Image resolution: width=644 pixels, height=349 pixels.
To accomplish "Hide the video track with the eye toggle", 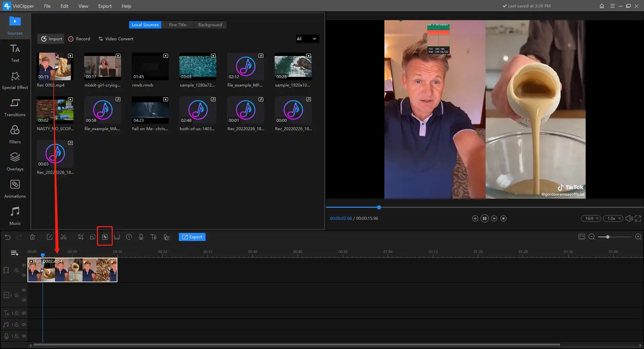I will pyautogui.click(x=24, y=265).
